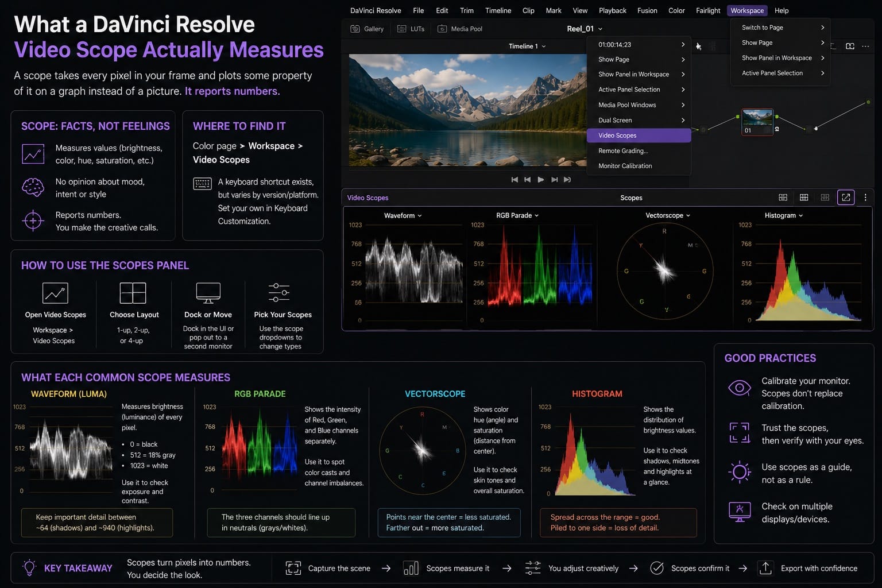This screenshot has width=882, height=588.
Task: Open the Gallery panel icon
Action: click(x=355, y=29)
